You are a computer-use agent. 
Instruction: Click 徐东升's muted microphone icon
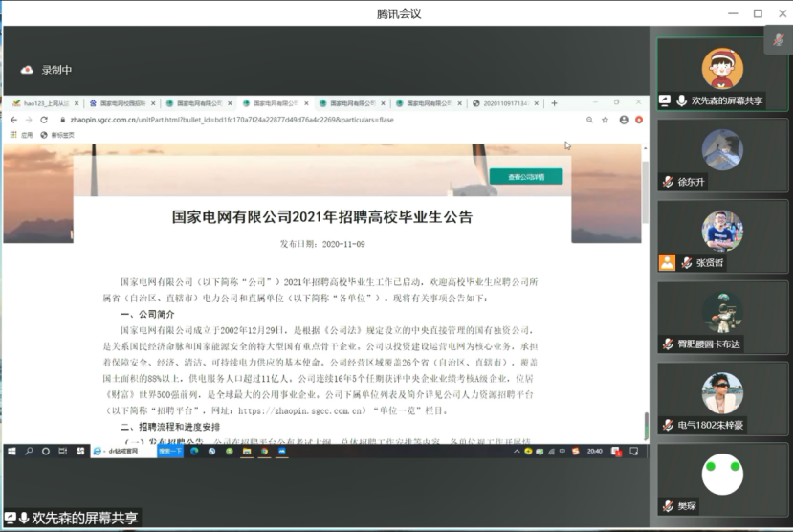pyautogui.click(x=668, y=182)
